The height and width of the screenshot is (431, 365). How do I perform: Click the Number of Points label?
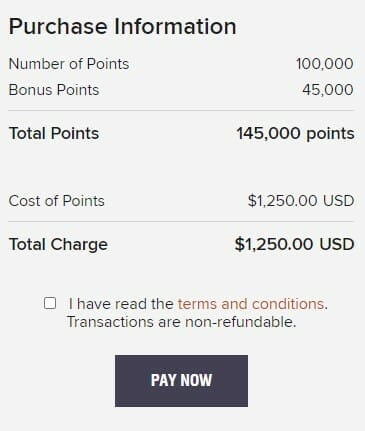(x=69, y=64)
